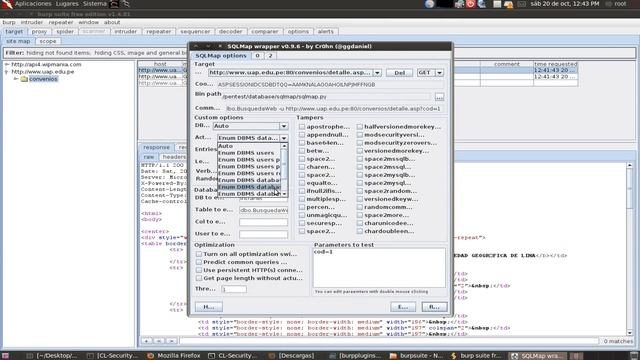The width and height of the screenshot is (640, 360).
Task: Click the globe browser icon in top panel
Action: (429, 4)
